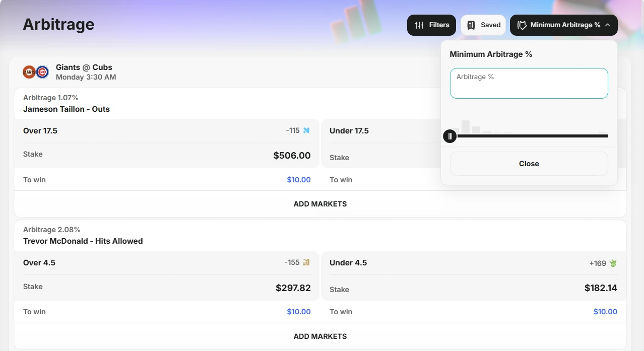This screenshot has height=351, width=644.
Task: Click the Minimum Arbitrage shield icon
Action: [522, 25]
